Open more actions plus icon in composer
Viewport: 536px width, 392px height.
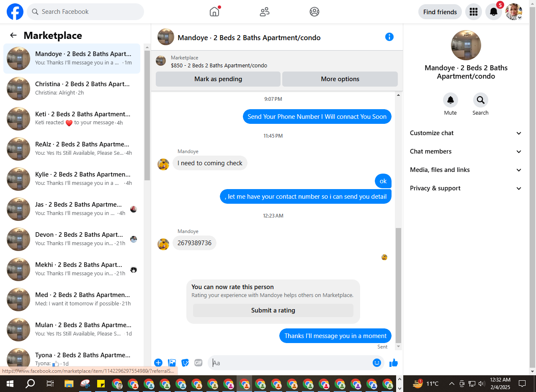pos(158,363)
